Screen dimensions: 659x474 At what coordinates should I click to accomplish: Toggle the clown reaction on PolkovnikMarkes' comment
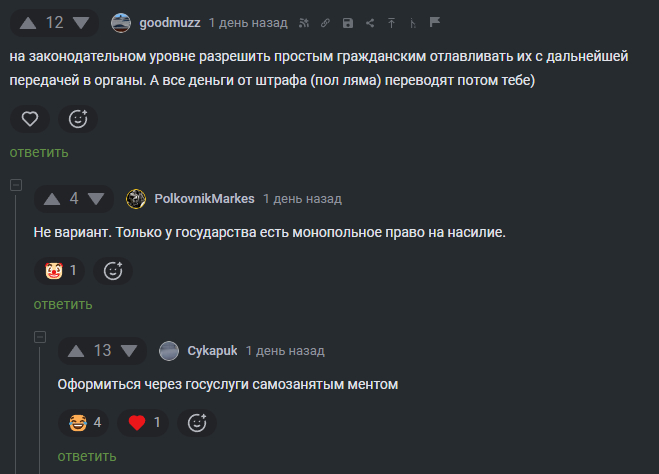(x=61, y=270)
